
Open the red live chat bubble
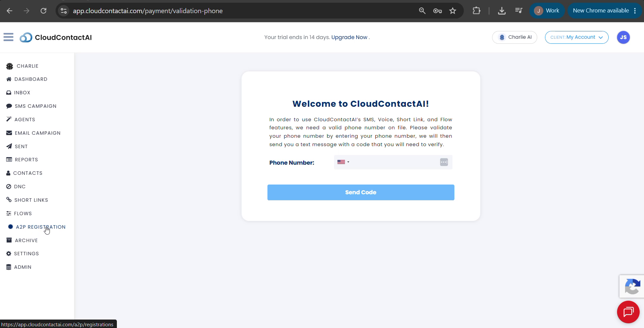[x=628, y=312]
